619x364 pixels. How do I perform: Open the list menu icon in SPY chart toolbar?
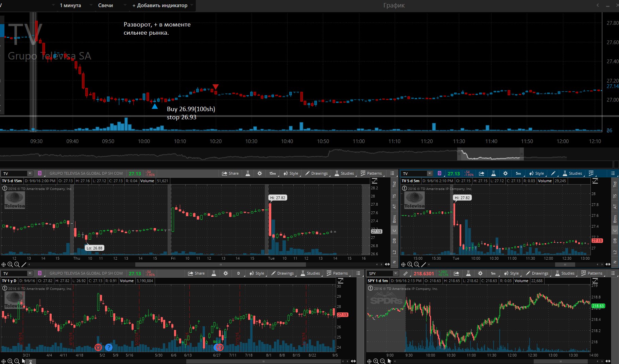613,273
